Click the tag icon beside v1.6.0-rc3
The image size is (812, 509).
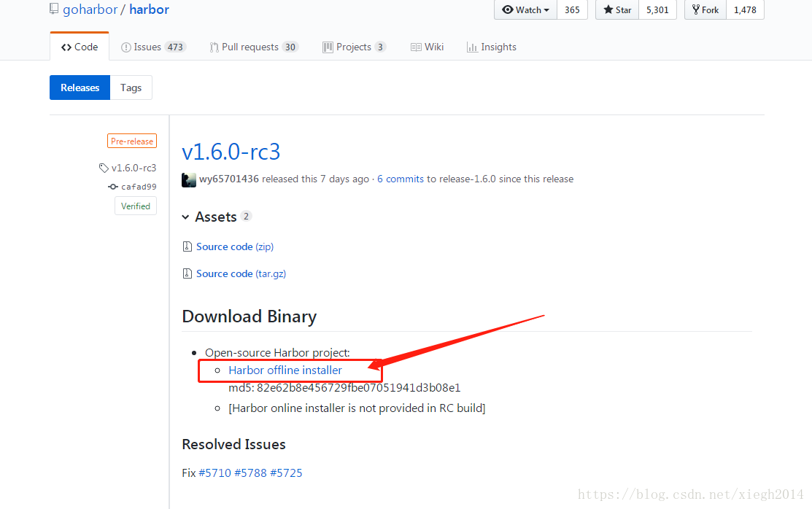pos(104,168)
